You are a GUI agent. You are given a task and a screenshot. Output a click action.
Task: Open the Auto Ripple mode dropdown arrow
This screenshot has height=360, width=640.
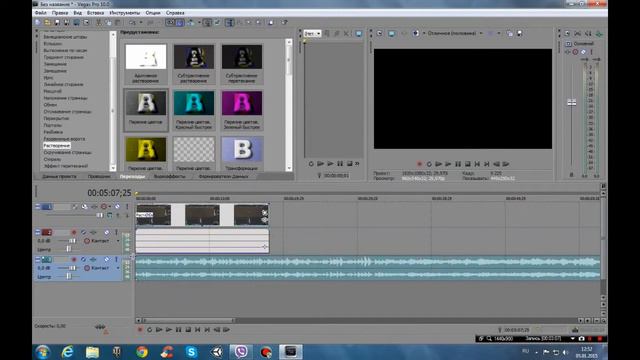click(x=199, y=22)
